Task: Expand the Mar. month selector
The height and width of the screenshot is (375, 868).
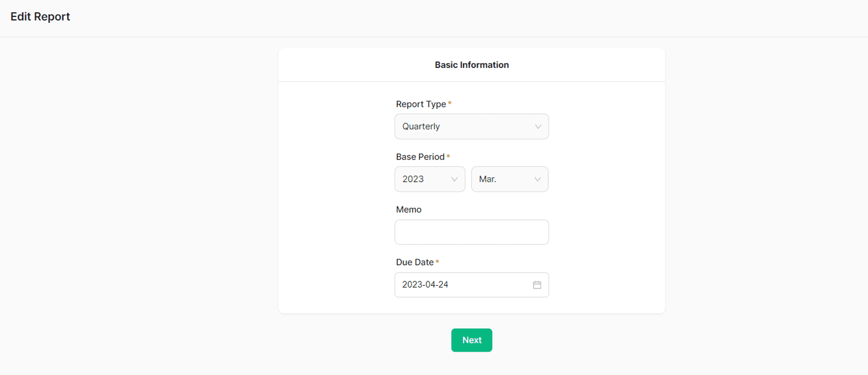Action: (x=509, y=179)
